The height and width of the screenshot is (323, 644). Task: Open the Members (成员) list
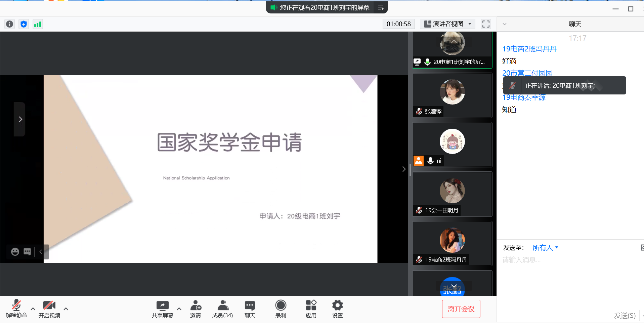(222, 309)
